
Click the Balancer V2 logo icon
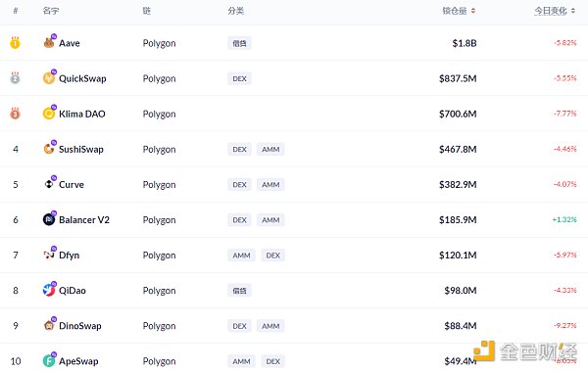[x=49, y=219]
